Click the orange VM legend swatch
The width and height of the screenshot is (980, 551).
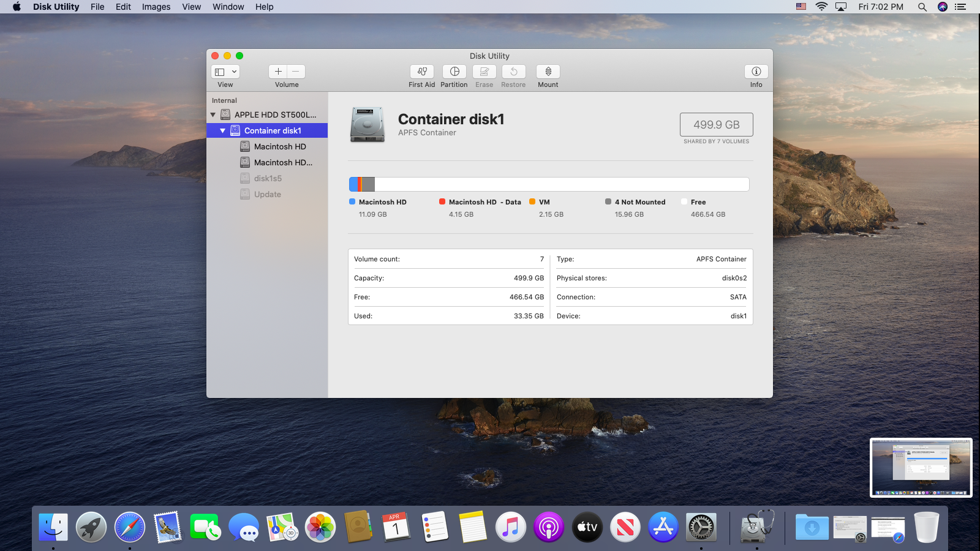coord(532,201)
